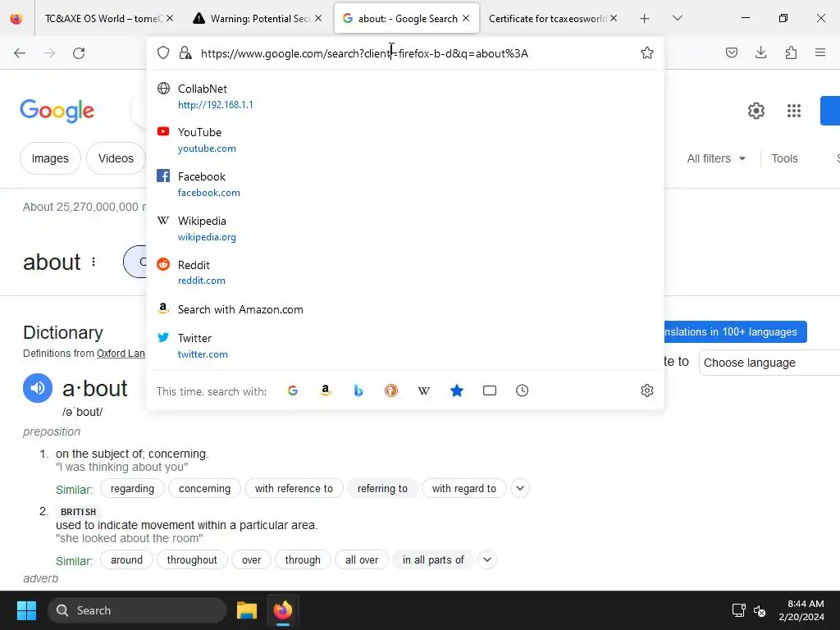Play the pronunciation audio for about
Image resolution: width=840 pixels, height=630 pixels.
click(x=38, y=388)
